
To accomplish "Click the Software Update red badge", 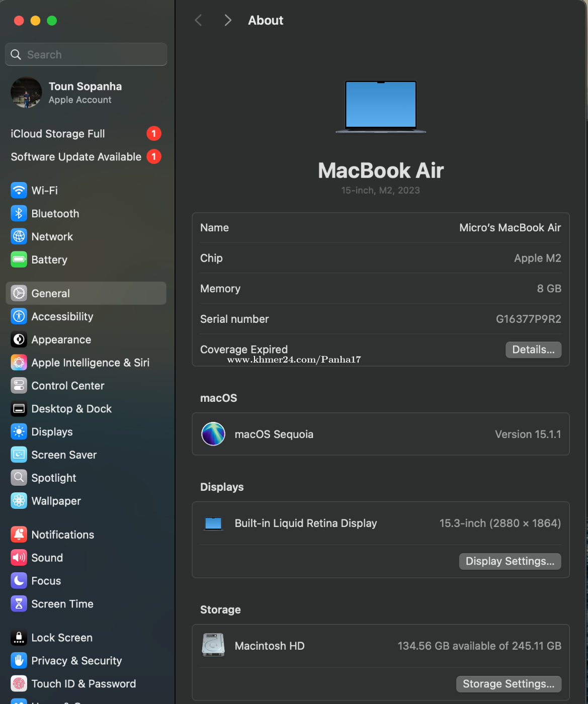I will pyautogui.click(x=154, y=157).
